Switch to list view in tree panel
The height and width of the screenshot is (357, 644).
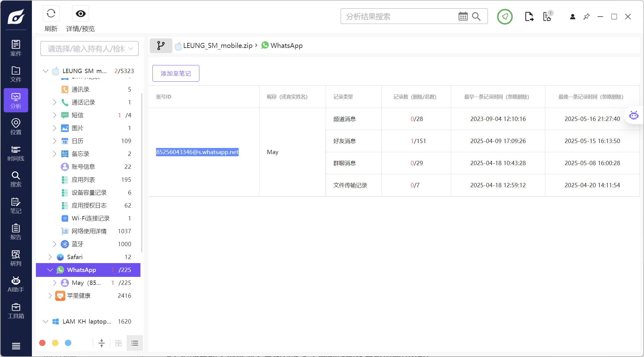[135, 343]
